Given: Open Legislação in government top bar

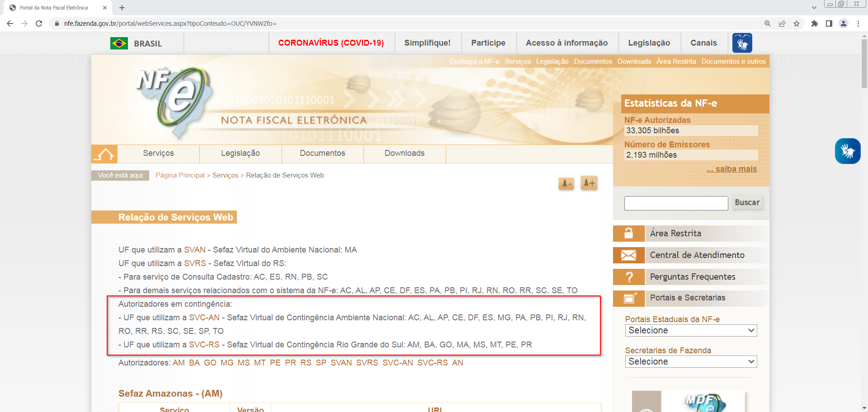Looking at the screenshot, I should click(649, 43).
